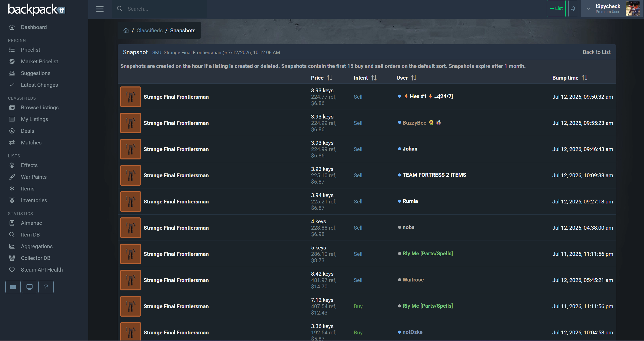Screen dimensions: 644x341
Task: Click the notification bell icon
Action: tap(573, 9)
